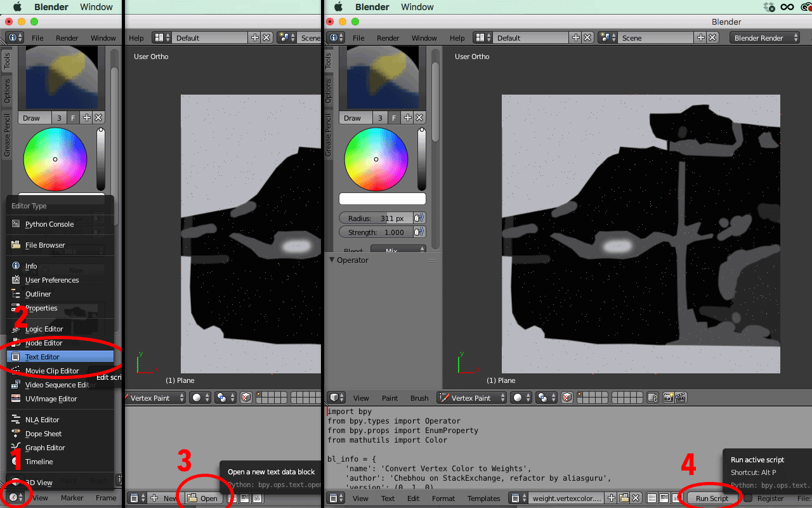
Task: Click New button in left text editor
Action: click(x=164, y=498)
